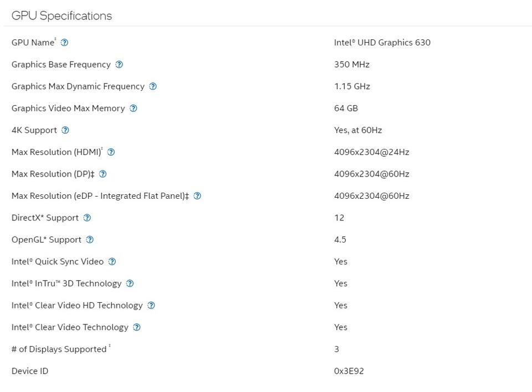Open help for OpenGL Support
This screenshot has width=532, height=392.
click(90, 240)
